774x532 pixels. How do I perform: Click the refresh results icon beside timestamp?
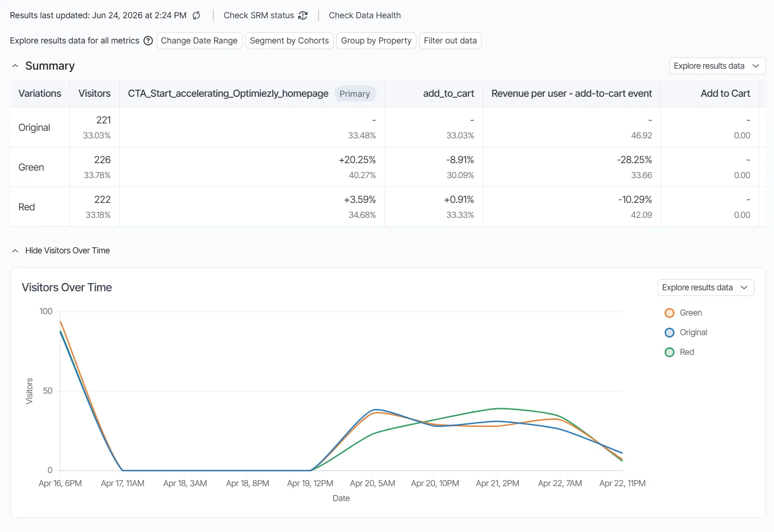tap(196, 15)
